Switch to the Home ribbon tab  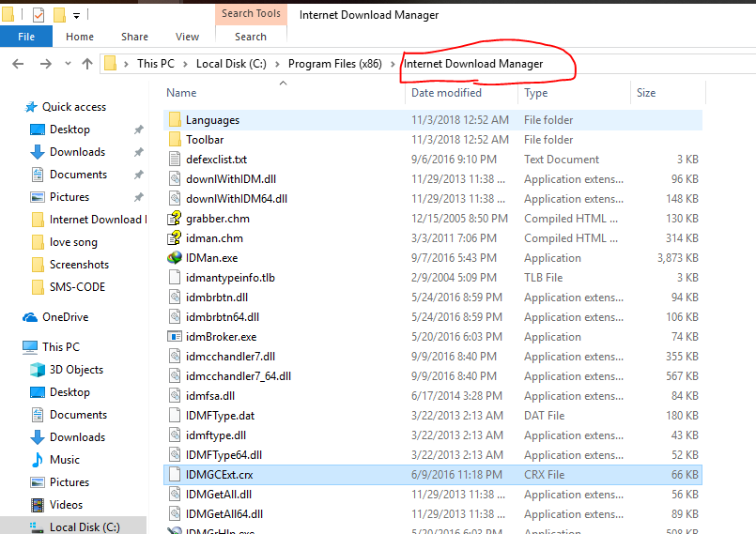(x=80, y=37)
